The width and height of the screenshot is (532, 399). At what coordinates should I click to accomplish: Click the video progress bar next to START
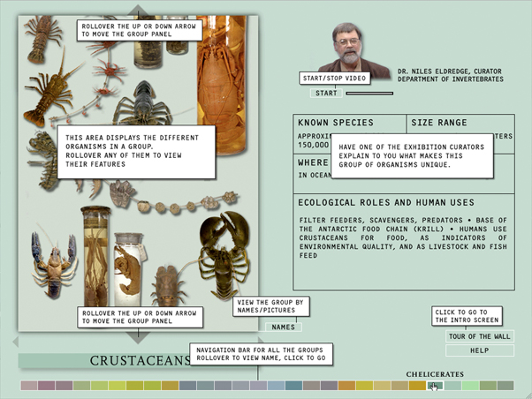[369, 94]
